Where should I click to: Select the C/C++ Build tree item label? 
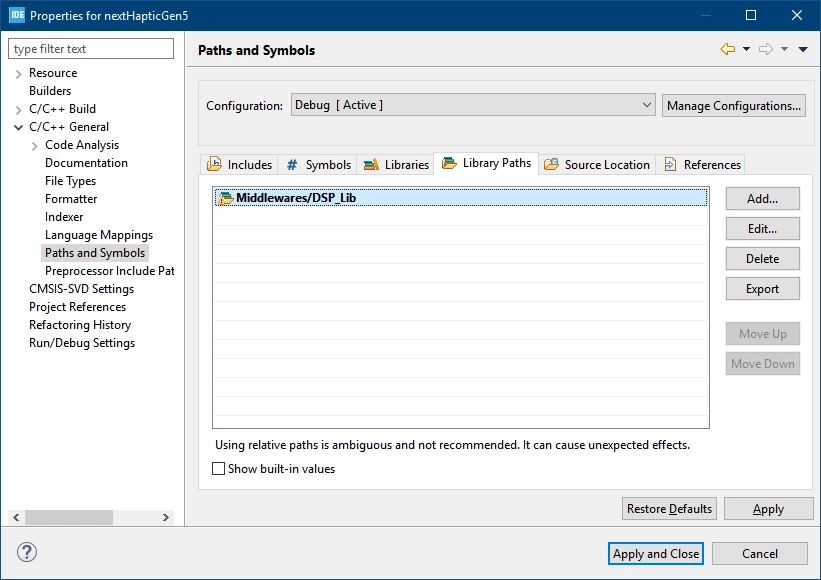pyautogui.click(x=62, y=109)
